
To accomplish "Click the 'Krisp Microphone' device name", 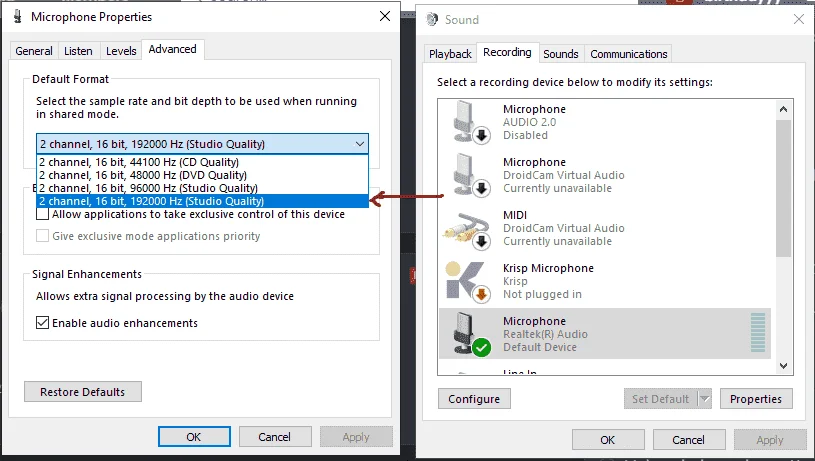I will [x=548, y=268].
